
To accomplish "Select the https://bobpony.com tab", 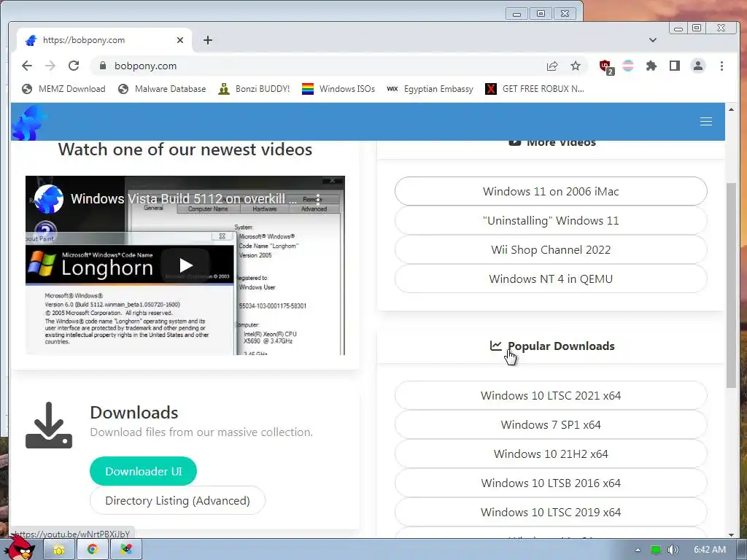I will (x=104, y=40).
